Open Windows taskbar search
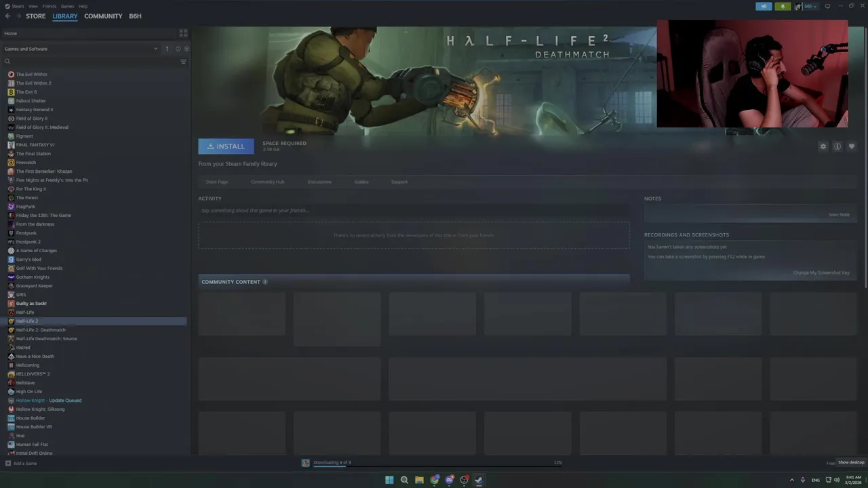 pos(404,480)
